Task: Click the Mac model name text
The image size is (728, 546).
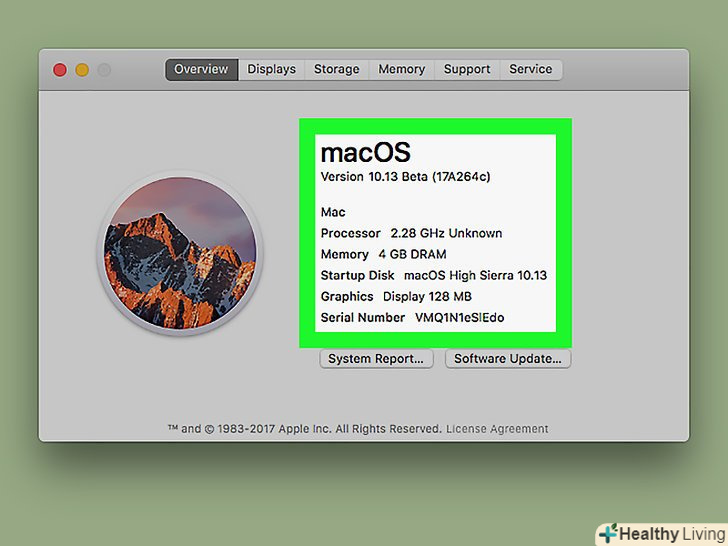Action: coord(333,212)
